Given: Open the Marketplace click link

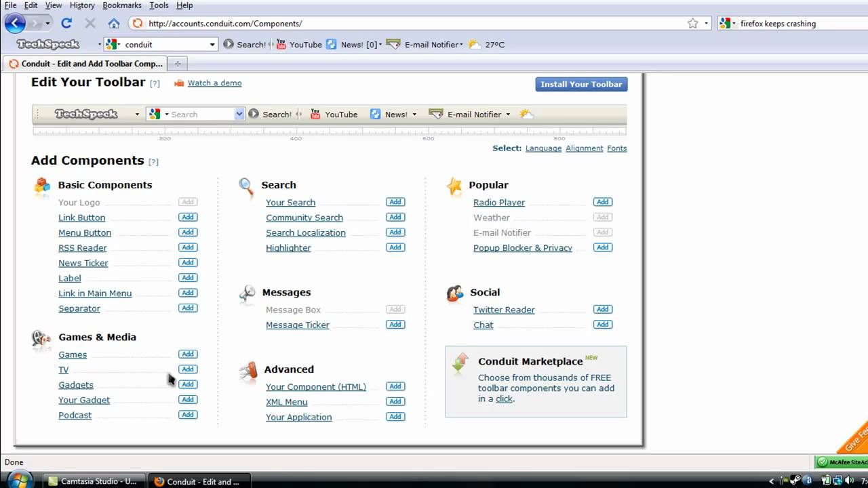Looking at the screenshot, I should [x=504, y=399].
